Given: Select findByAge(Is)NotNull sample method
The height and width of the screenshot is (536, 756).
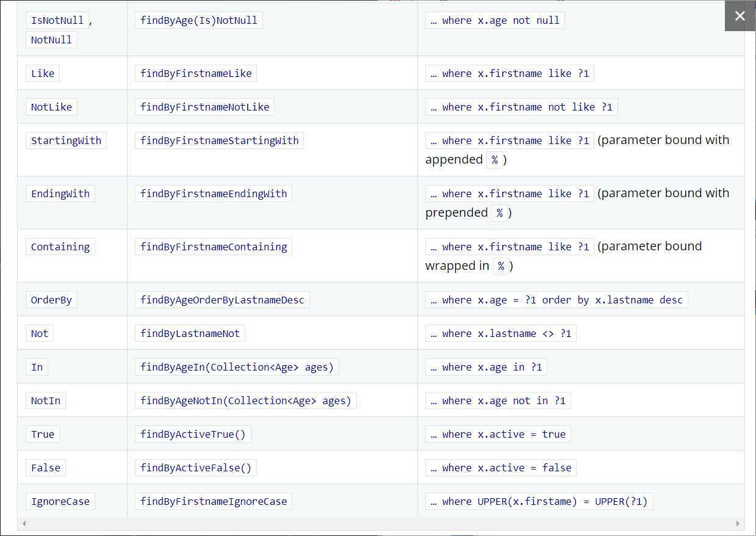Looking at the screenshot, I should tap(199, 20).
